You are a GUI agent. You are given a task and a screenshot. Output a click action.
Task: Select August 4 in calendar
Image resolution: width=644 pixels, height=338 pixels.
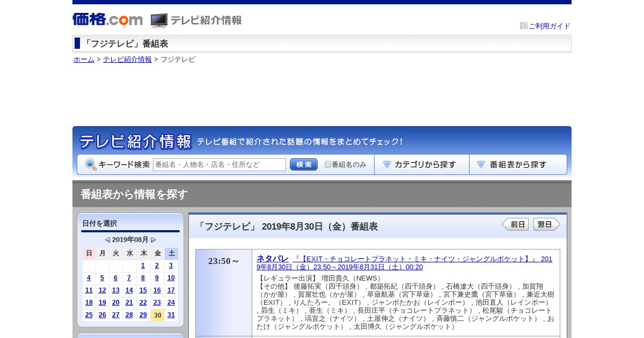[x=89, y=278]
